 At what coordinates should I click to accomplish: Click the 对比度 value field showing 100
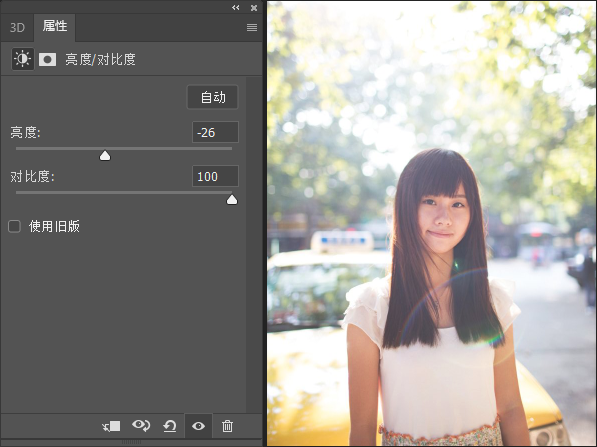click(215, 176)
